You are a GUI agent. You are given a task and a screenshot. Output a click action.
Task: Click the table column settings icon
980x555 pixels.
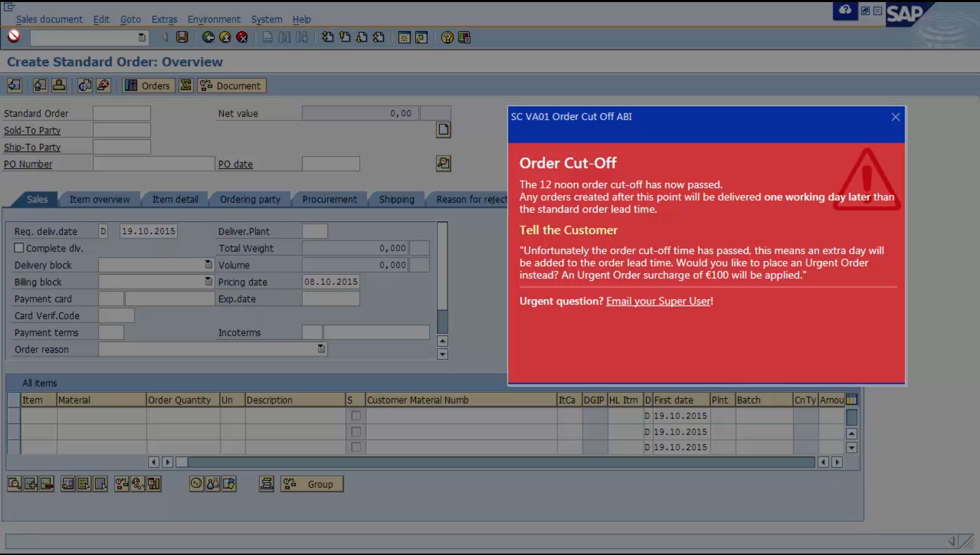851,399
